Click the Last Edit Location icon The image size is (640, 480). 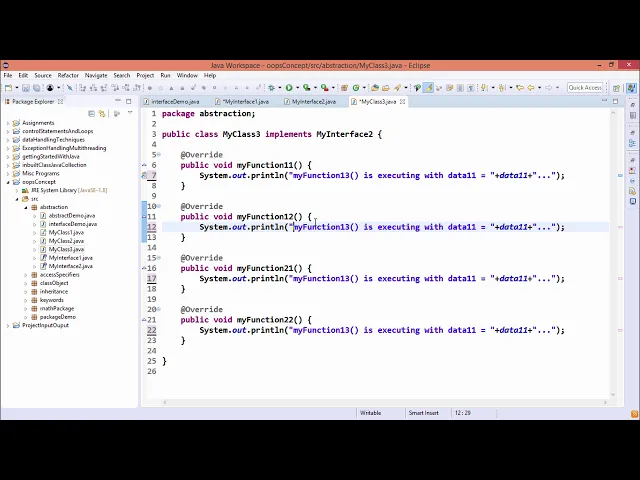point(520,87)
